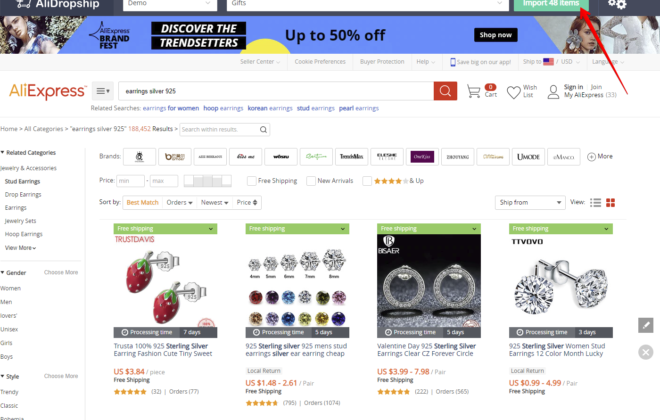The image size is (660, 420).
Task: Click the orange search magnifier button
Action: 445,91
